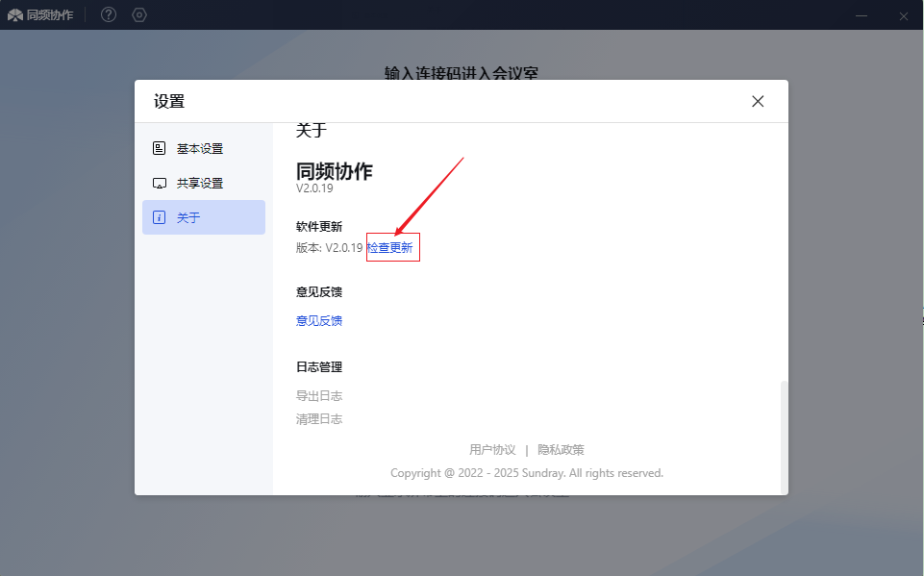Open the blue 意见反馈 link
The height and width of the screenshot is (576, 924).
[x=319, y=320]
